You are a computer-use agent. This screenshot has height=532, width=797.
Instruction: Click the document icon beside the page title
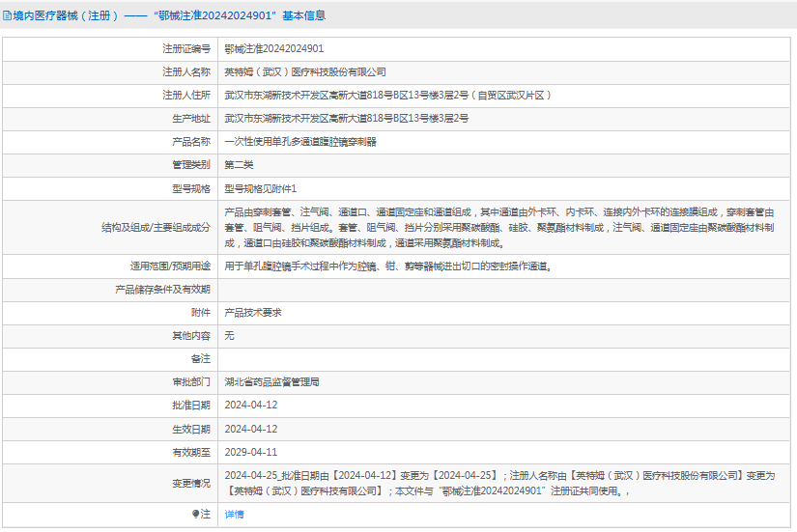click(x=7, y=15)
